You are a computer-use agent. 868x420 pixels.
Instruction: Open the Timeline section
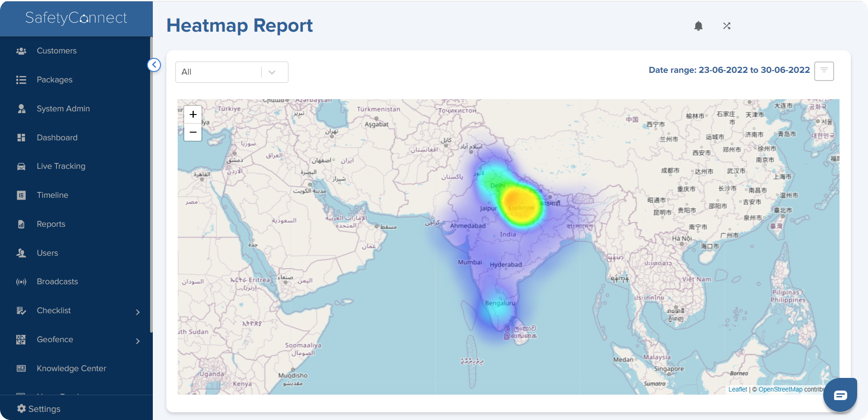(x=52, y=196)
